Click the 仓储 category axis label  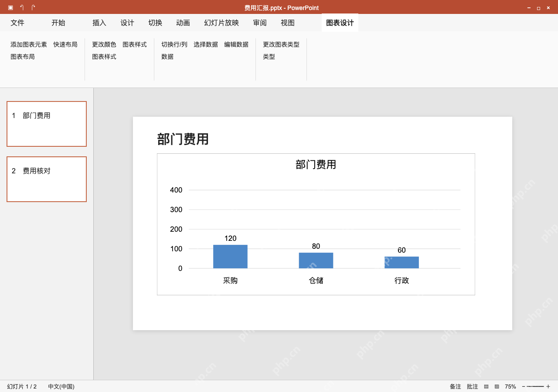[316, 280]
